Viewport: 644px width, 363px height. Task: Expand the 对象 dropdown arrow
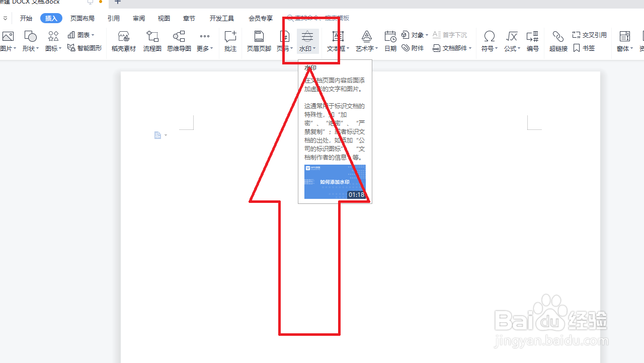coord(427,35)
